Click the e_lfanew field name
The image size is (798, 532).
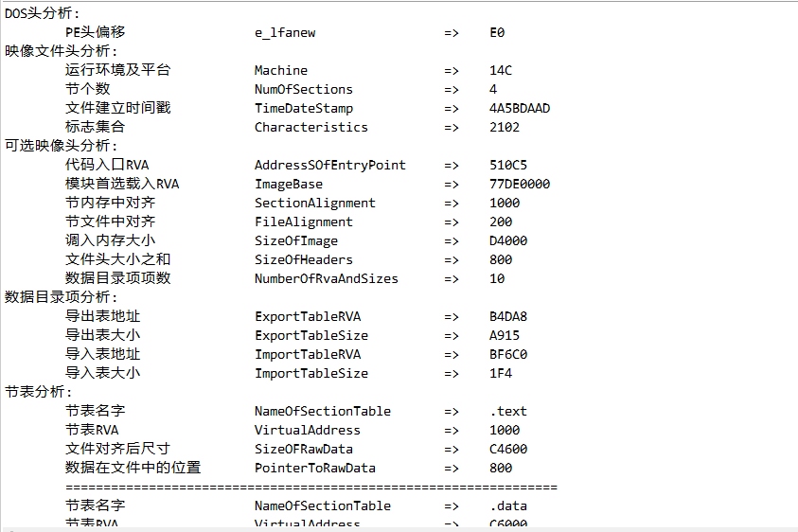coord(285,32)
